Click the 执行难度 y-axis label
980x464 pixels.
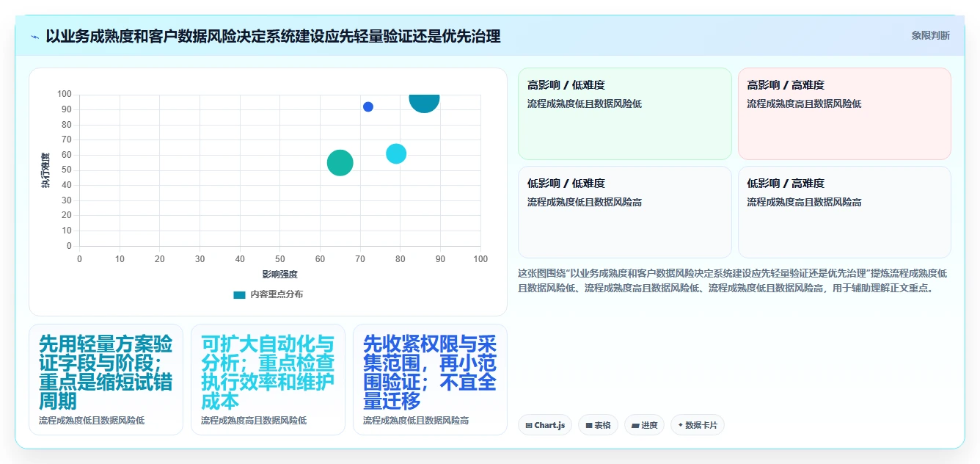(x=45, y=170)
